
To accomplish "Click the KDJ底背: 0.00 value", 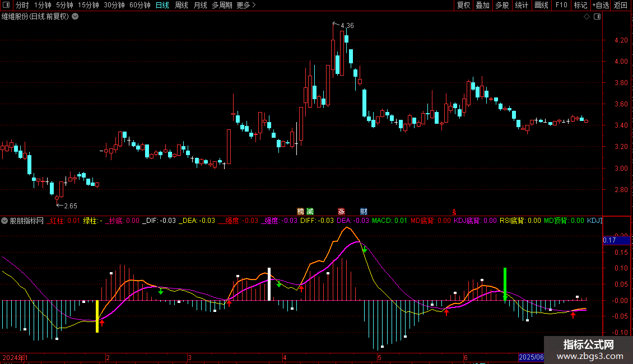I will pyautogui.click(x=475, y=221).
